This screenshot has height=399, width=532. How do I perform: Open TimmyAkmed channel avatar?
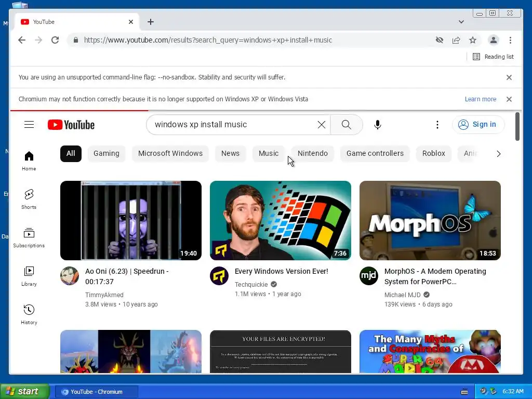click(x=70, y=276)
